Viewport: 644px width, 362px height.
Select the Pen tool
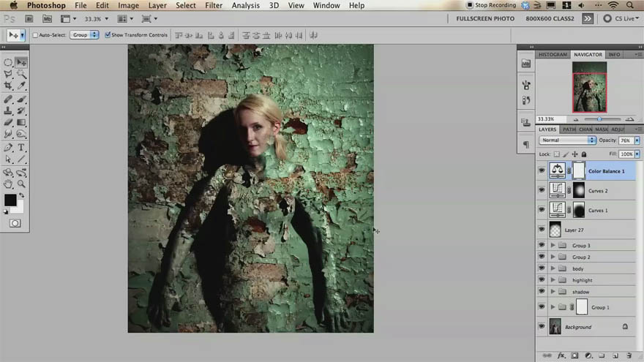8,147
